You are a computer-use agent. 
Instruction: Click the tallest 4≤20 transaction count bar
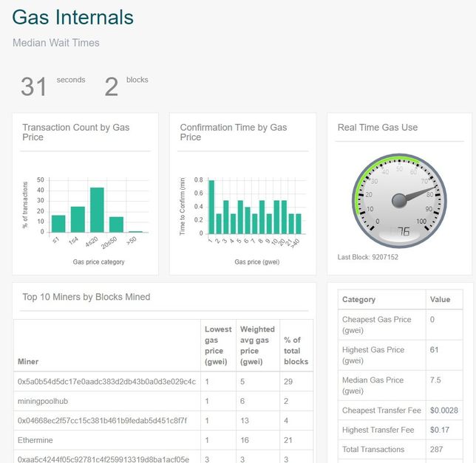(96, 210)
